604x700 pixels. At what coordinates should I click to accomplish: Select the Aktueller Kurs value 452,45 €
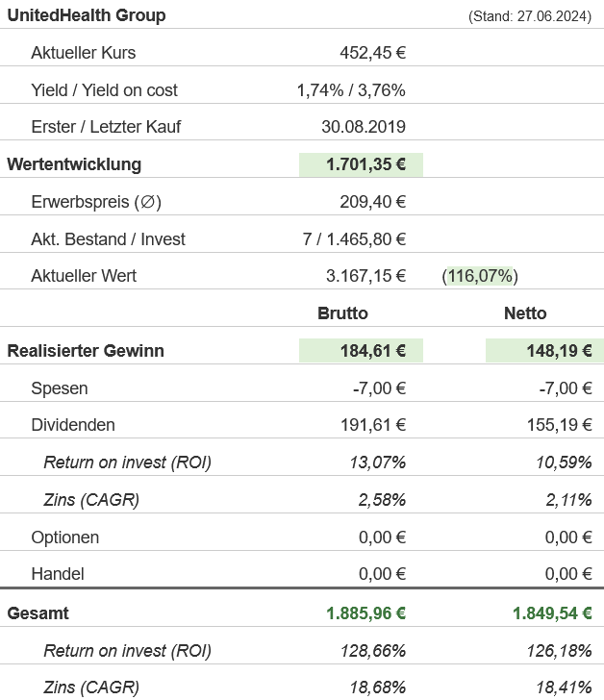tap(372, 53)
